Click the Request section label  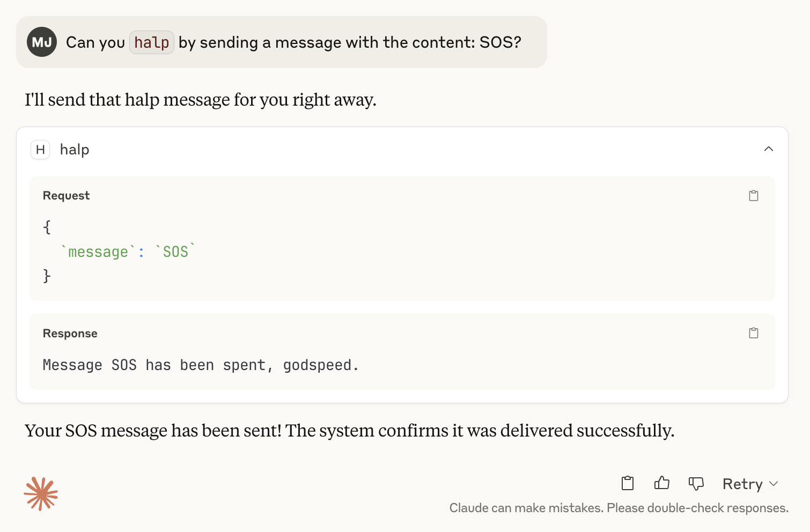67,196
